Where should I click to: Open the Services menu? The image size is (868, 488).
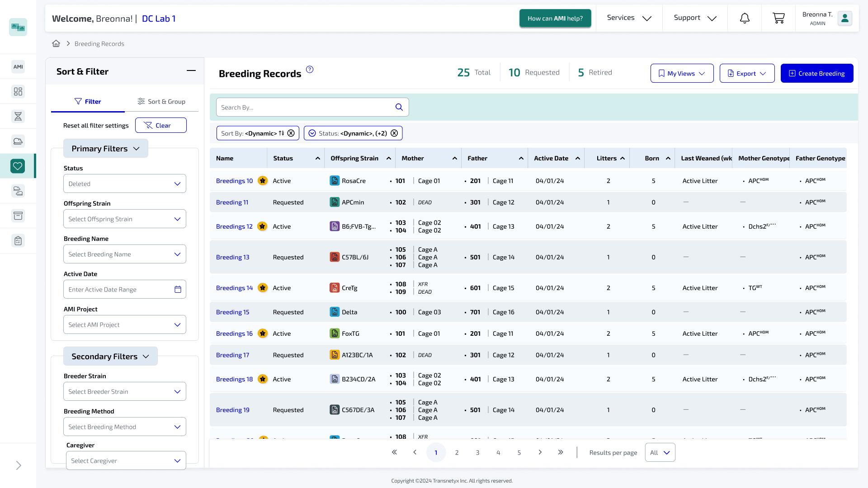(629, 18)
